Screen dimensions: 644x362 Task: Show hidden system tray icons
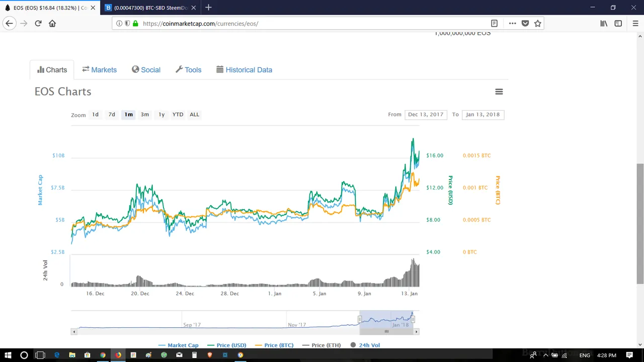coord(545,355)
